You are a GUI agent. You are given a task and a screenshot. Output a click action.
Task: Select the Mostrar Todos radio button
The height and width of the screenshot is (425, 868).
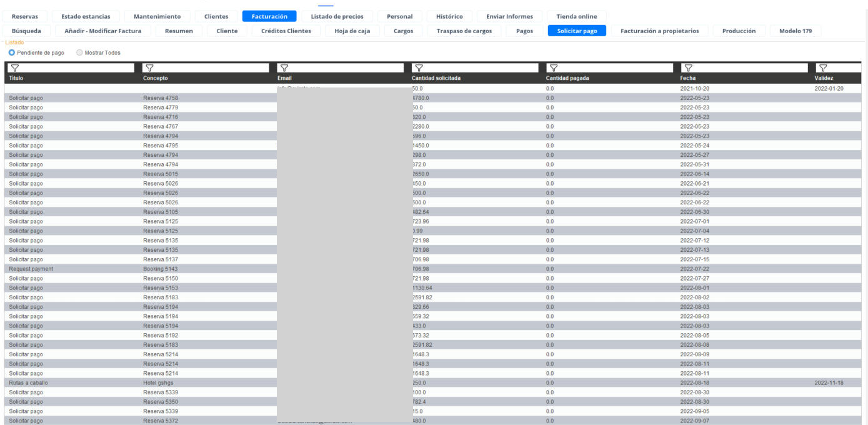(79, 53)
